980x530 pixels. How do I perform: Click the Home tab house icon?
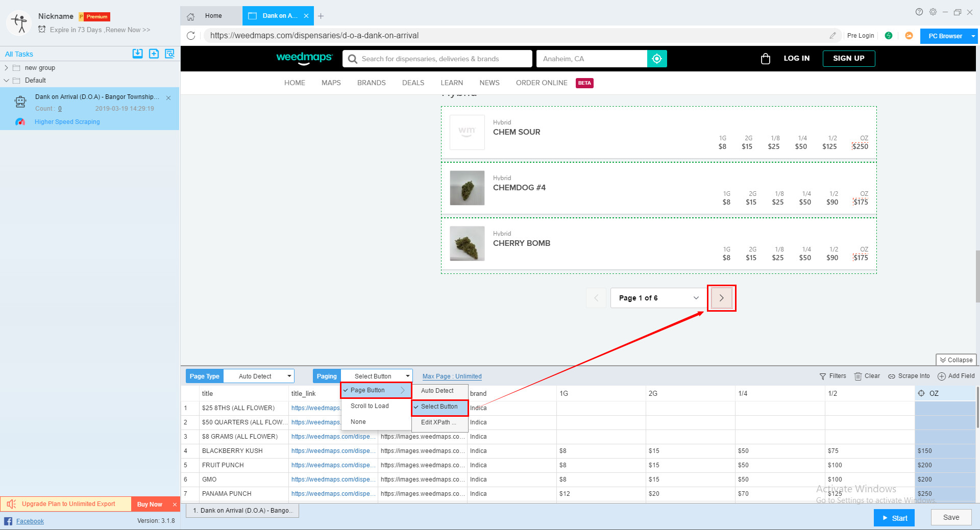point(191,16)
